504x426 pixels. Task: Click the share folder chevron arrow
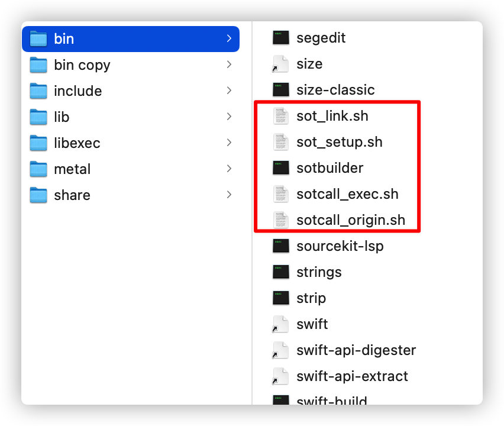229,195
